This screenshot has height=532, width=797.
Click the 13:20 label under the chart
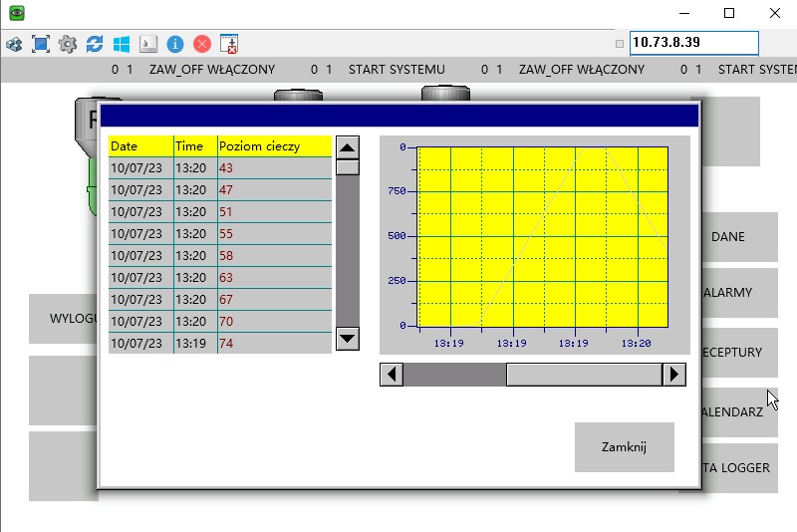click(636, 344)
